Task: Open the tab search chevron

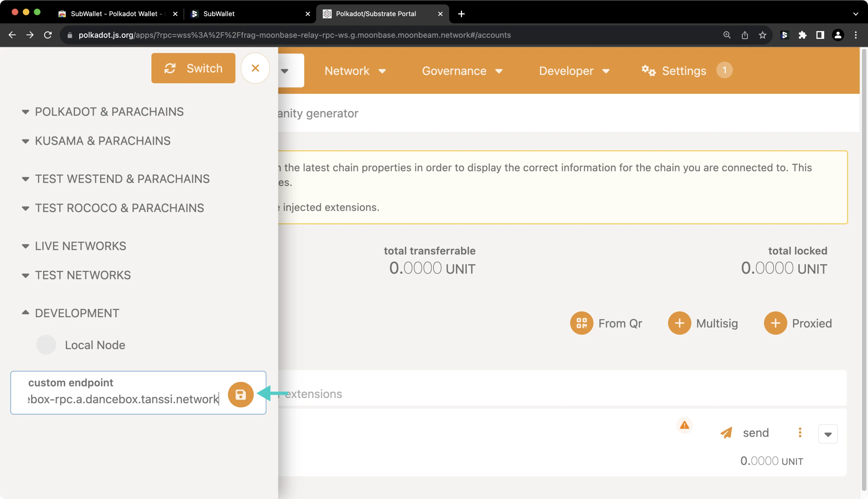Action: 855,14
